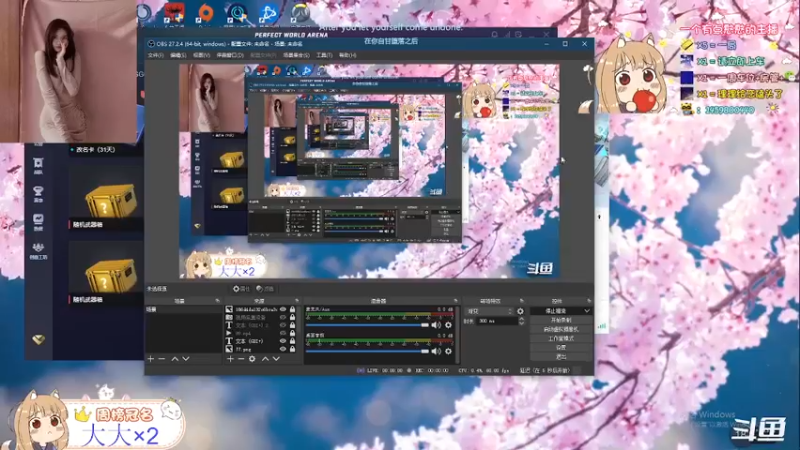Image resolution: width=800 pixels, height=450 pixels.
Task: Pop out the Scenes dock panel
Action: click(218, 301)
